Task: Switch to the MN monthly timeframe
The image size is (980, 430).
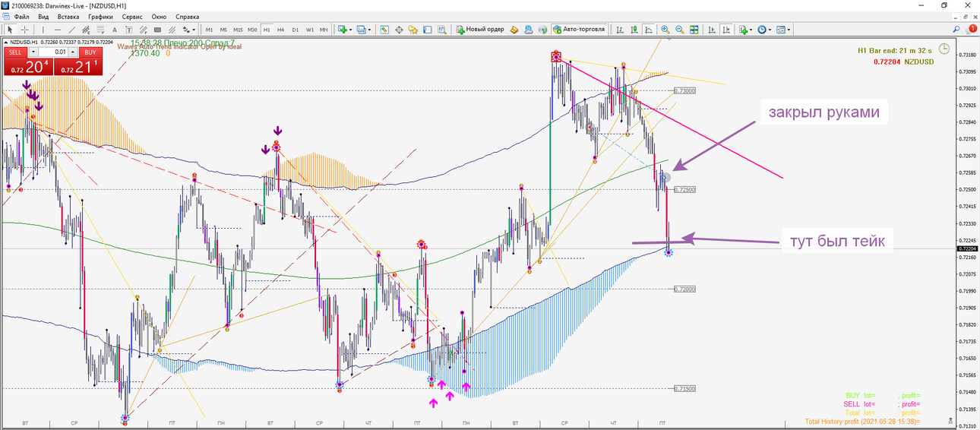Action: [x=324, y=30]
